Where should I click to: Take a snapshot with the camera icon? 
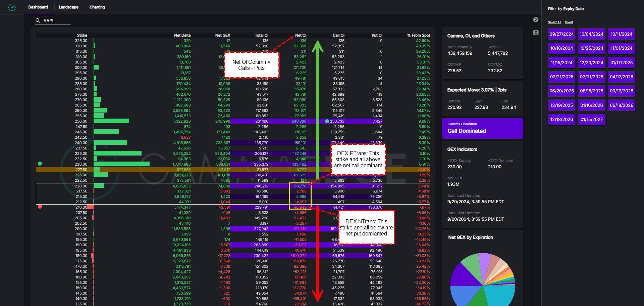[x=536, y=32]
